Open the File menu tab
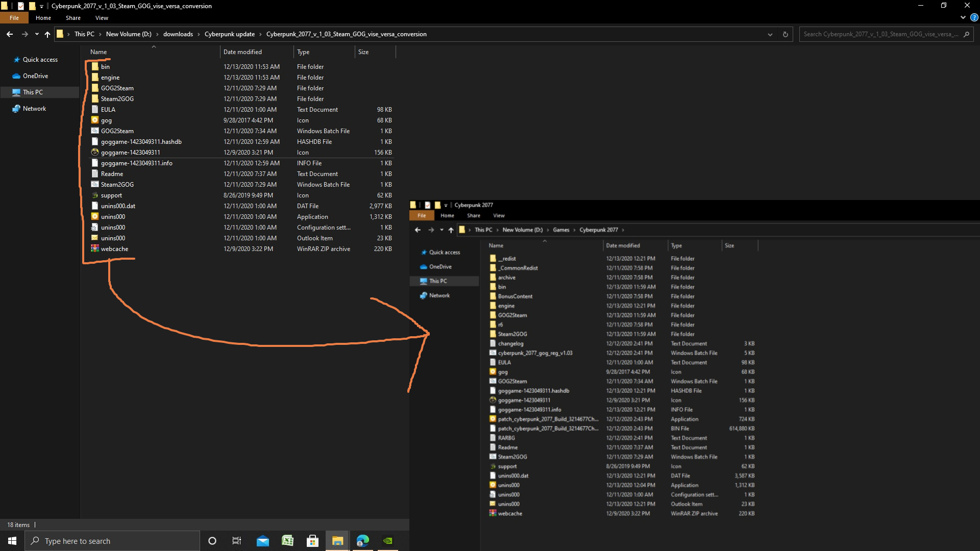The width and height of the screenshot is (980, 551). click(x=14, y=18)
